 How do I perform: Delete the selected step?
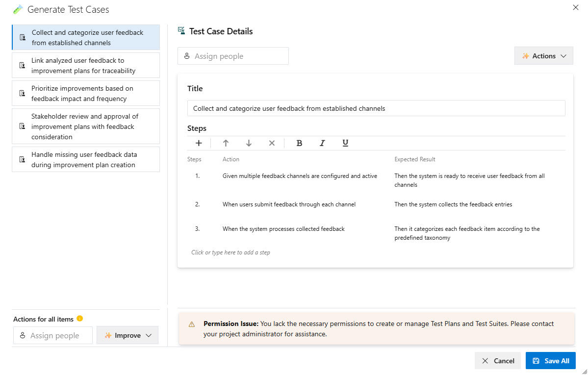pyautogui.click(x=272, y=143)
